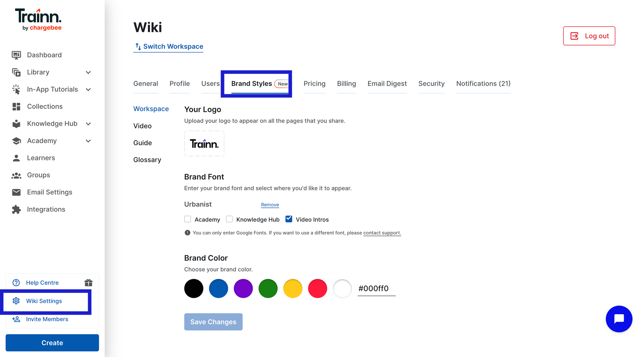The image size is (644, 357).
Task: Click the Save Changes button
Action: point(213,322)
